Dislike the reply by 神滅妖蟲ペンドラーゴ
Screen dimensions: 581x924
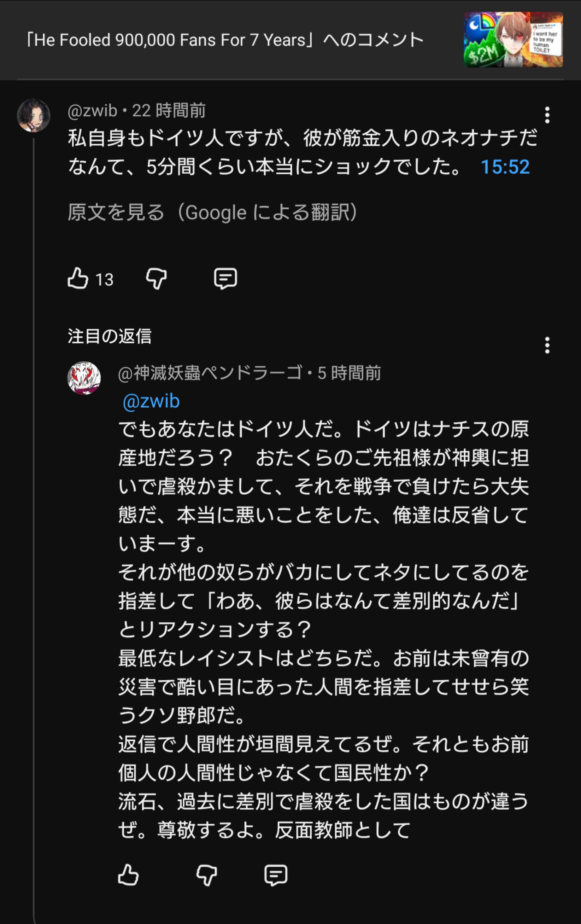click(206, 875)
